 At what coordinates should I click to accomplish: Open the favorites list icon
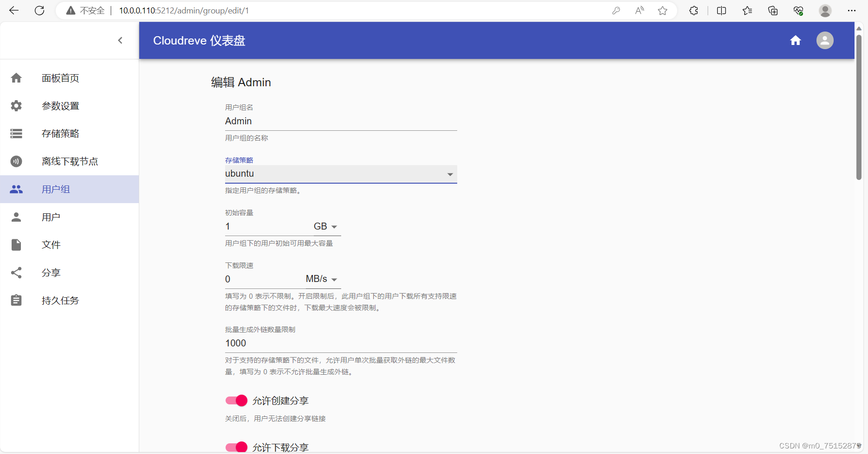747,11
